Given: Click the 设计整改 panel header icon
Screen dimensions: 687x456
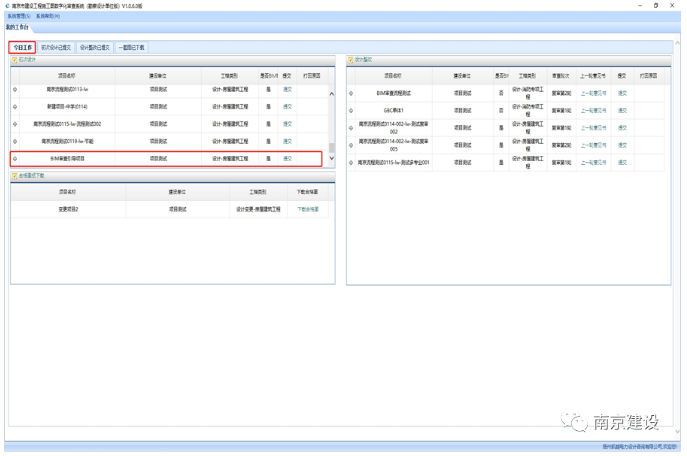Looking at the screenshot, I should click(351, 60).
